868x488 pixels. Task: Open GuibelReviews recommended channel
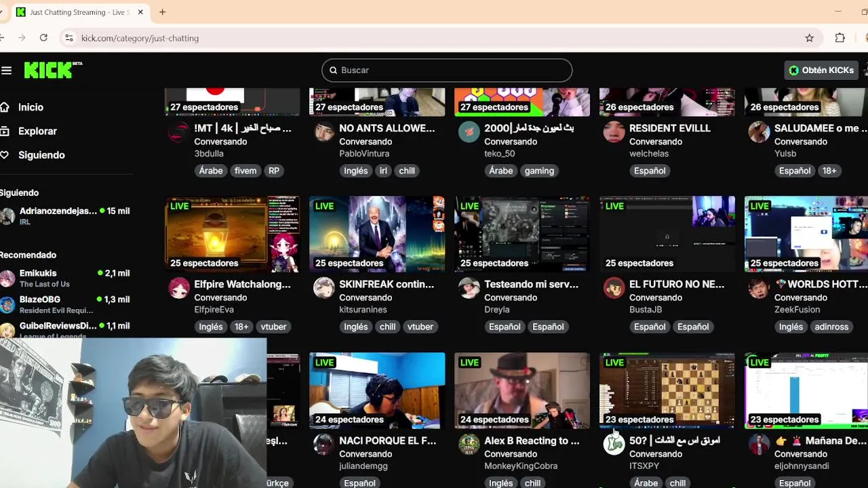point(65,329)
